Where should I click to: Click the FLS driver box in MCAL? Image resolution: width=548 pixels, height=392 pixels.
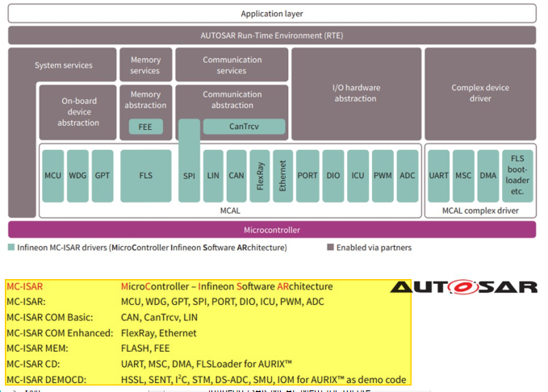pos(146,176)
